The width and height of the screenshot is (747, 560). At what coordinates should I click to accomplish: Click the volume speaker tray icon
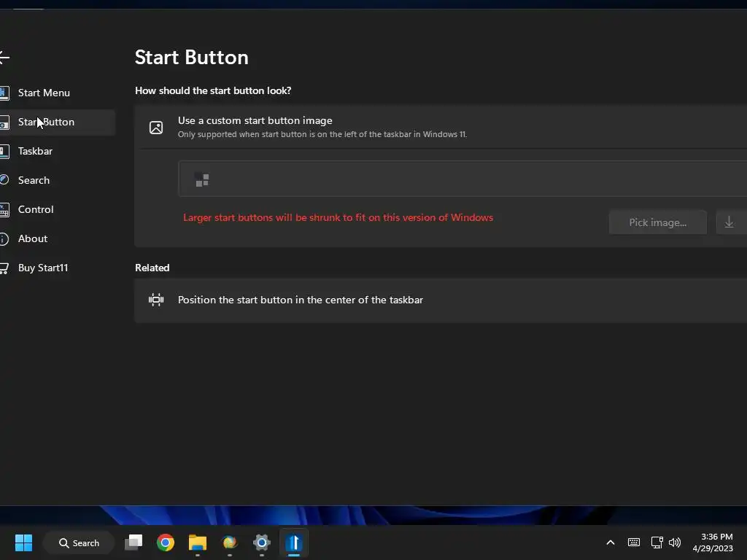[x=675, y=542]
